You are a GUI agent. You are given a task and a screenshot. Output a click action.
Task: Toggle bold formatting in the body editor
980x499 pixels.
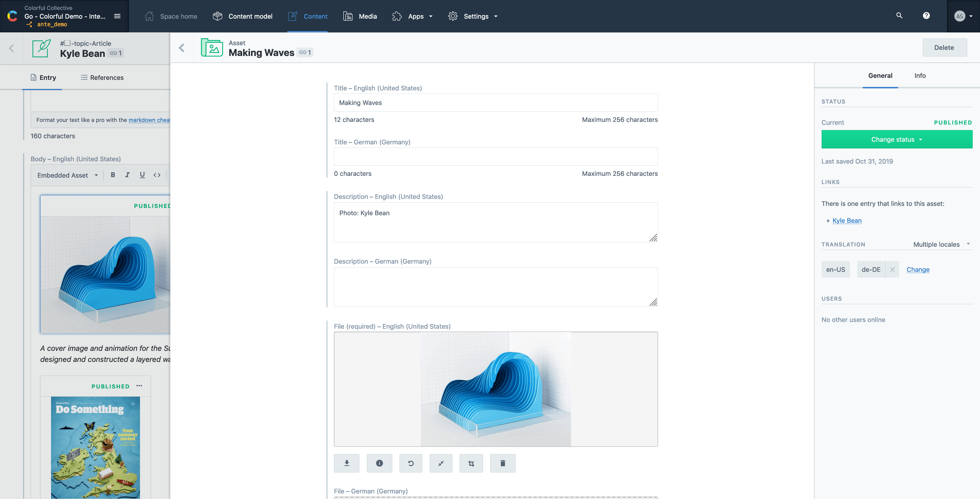coord(113,175)
